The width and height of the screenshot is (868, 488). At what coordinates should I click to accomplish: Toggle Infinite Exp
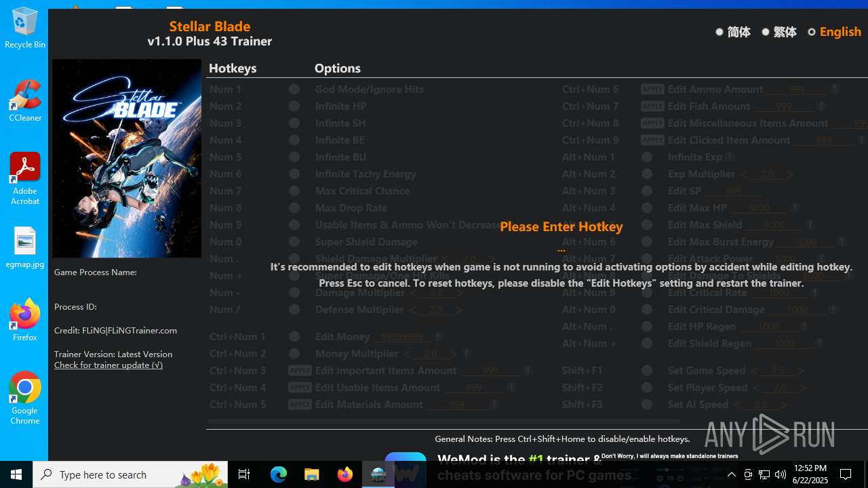tap(647, 157)
